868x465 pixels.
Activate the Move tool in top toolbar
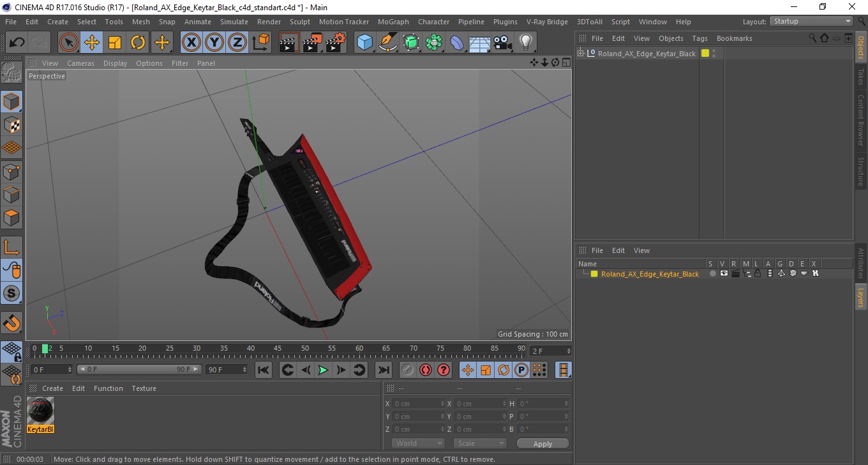pos(92,43)
